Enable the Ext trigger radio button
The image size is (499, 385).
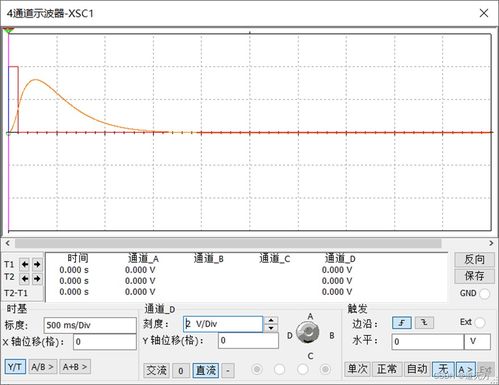point(480,323)
